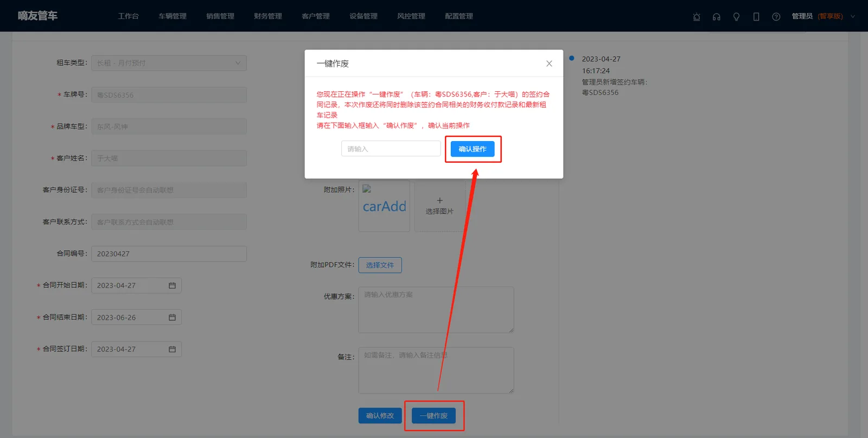This screenshot has width=868, height=438.
Task: Click the 客户姓名 field
Action: (169, 158)
